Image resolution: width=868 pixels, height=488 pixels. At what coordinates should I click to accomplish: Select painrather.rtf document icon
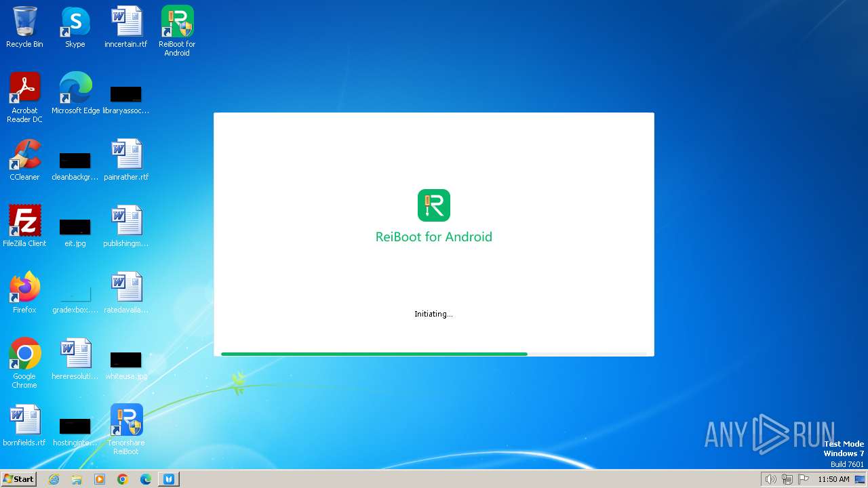pos(126,160)
